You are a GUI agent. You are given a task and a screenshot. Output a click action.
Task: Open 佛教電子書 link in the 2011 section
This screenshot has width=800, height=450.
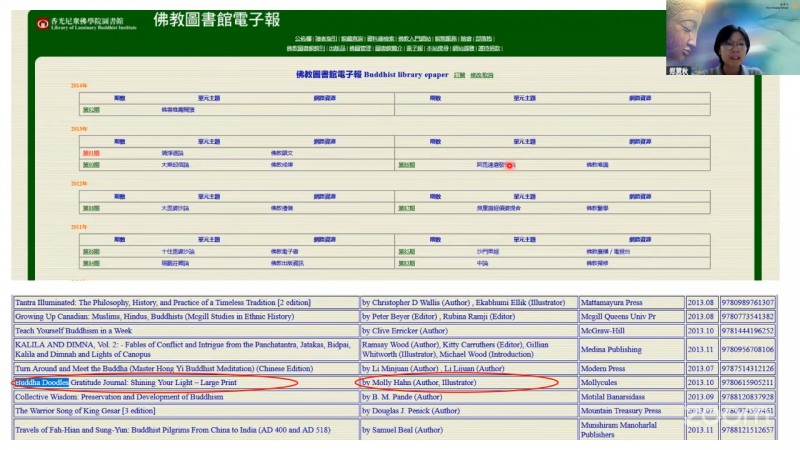point(283,252)
